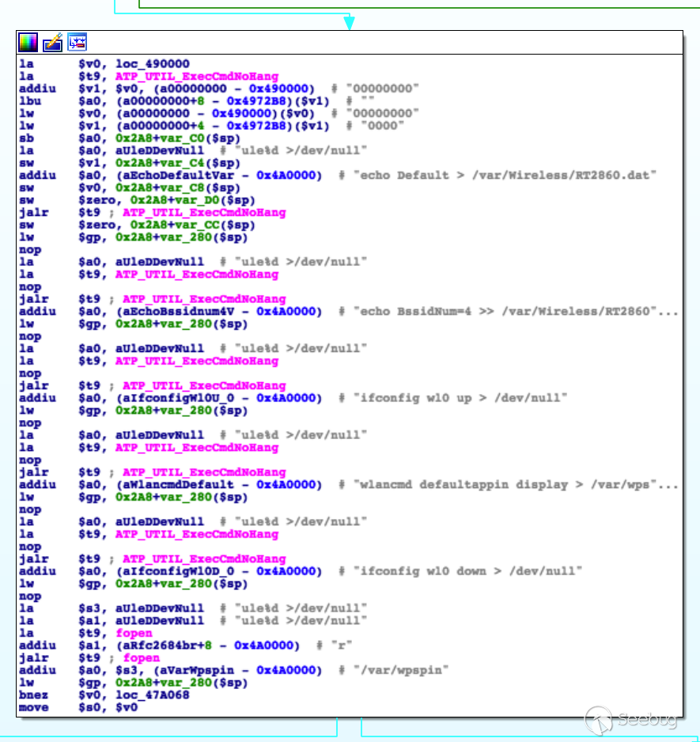Select the sb instruction mnemonic
The width and height of the screenshot is (700, 742).
(x=27, y=138)
